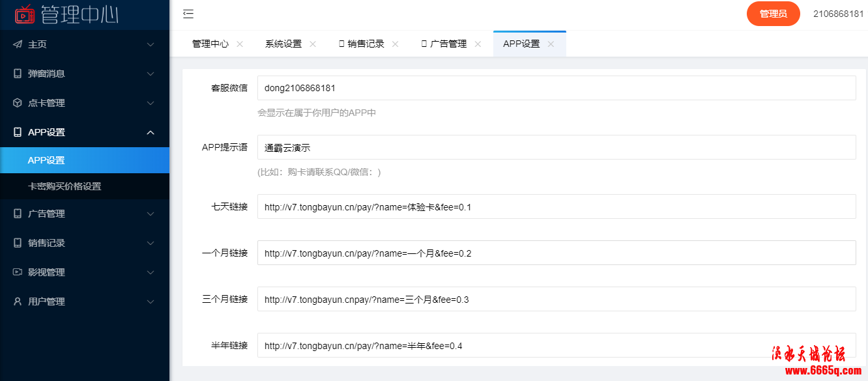Click the cube icon beside 点卡管理
This screenshot has height=381, width=868.
pyautogui.click(x=18, y=103)
